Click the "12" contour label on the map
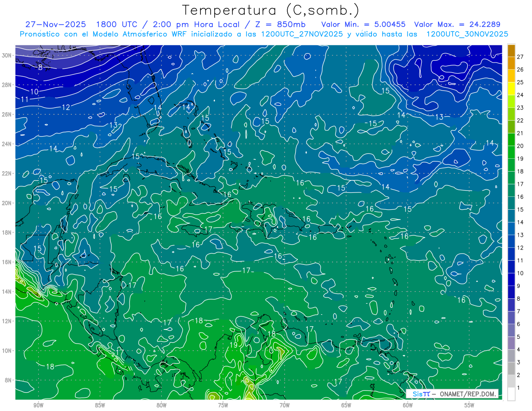The image size is (532, 411). tap(66, 107)
